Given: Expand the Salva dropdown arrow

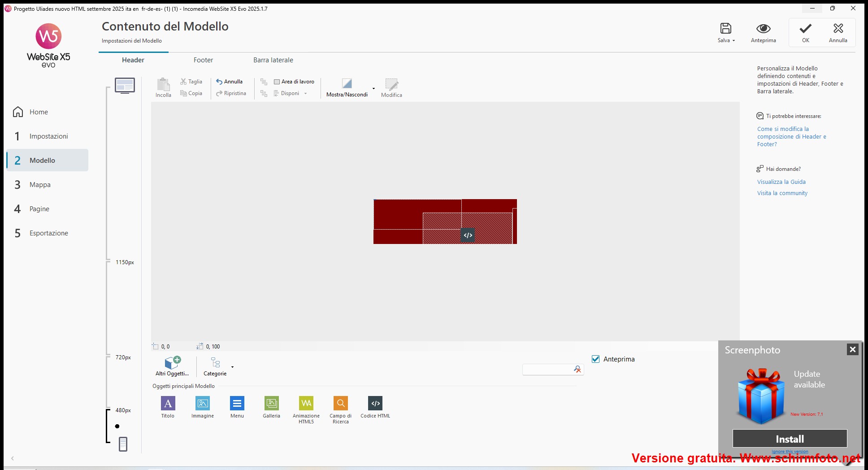Looking at the screenshot, I should (734, 41).
